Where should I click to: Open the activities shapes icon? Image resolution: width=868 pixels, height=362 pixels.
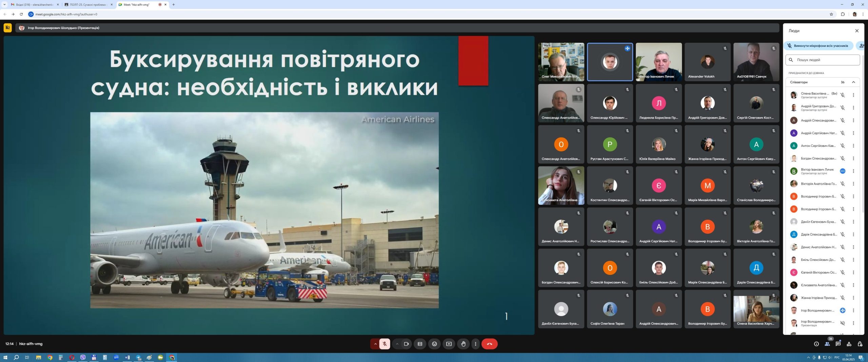click(849, 344)
